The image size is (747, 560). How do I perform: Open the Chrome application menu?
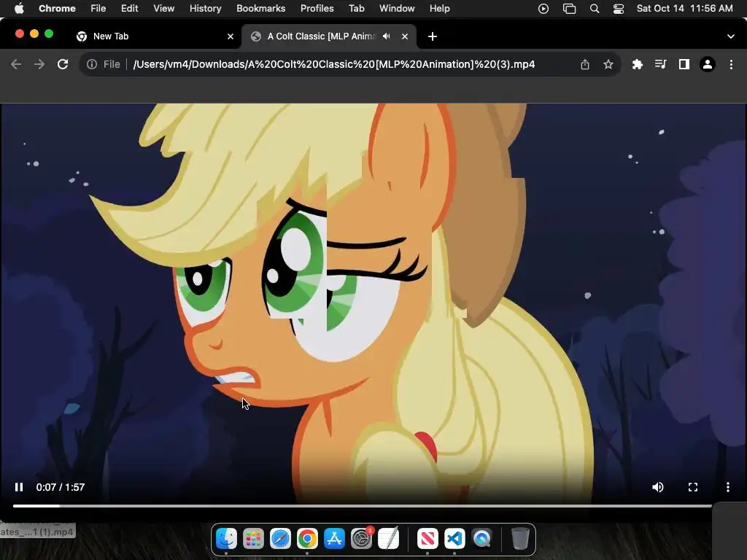click(57, 9)
